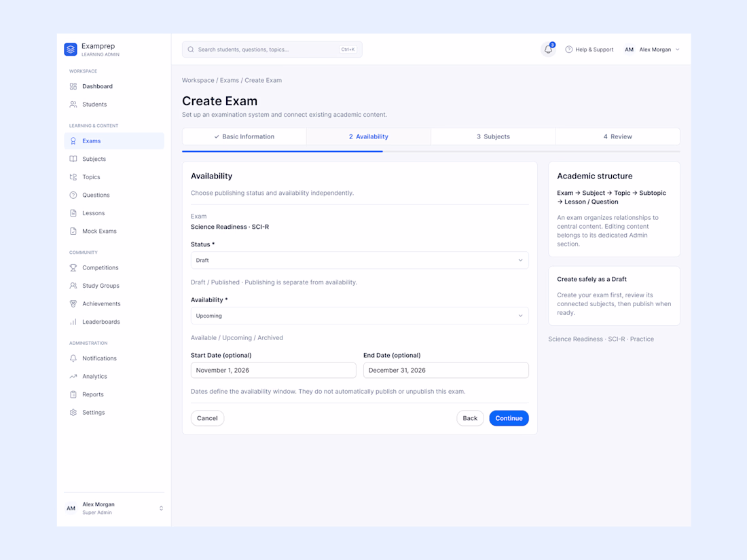The image size is (747, 560).
Task: Go to the Basic Information step tab
Action: (244, 136)
